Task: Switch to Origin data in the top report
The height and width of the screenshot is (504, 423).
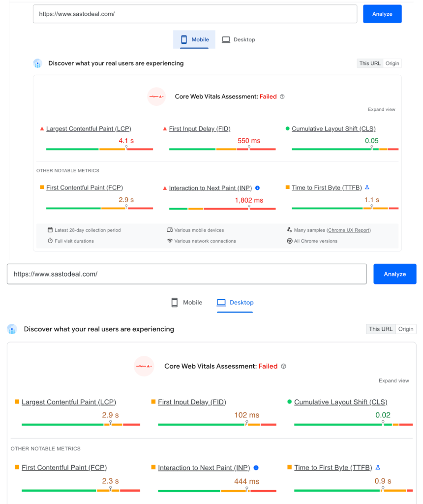Action: coord(393,63)
